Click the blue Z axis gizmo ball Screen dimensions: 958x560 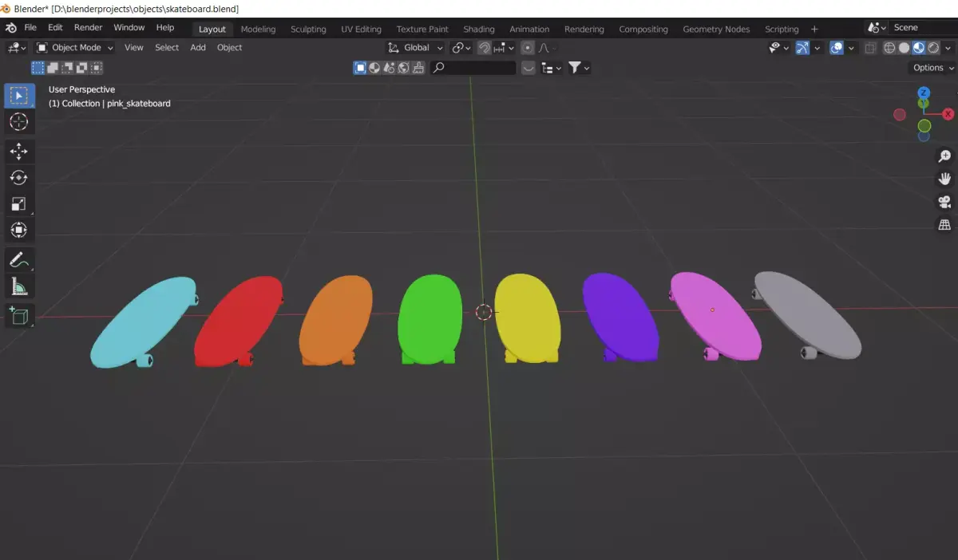point(924,93)
